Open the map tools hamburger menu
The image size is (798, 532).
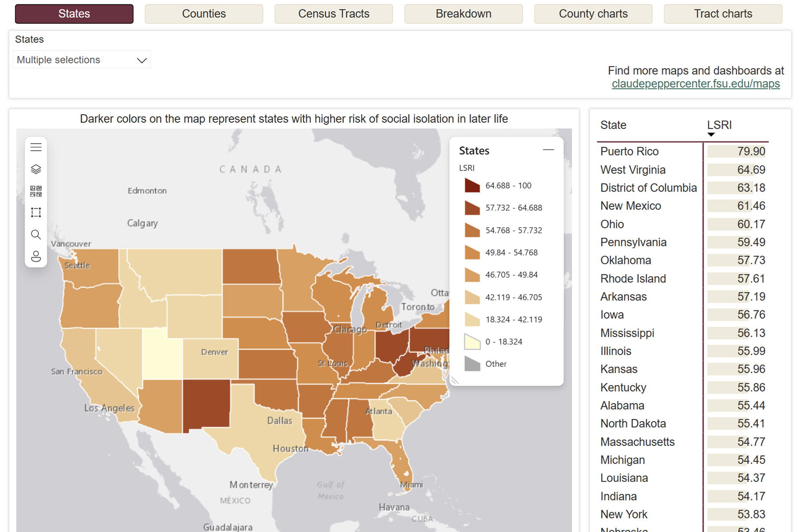[x=36, y=147]
